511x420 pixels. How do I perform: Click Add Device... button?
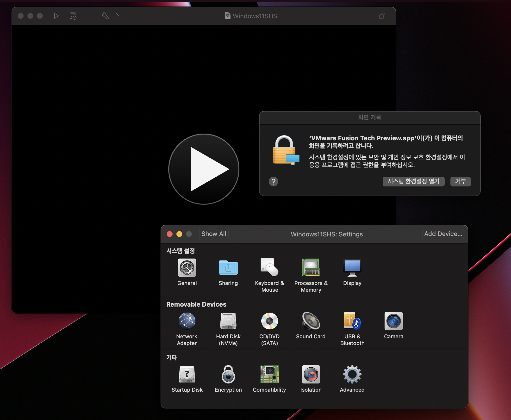[443, 234]
